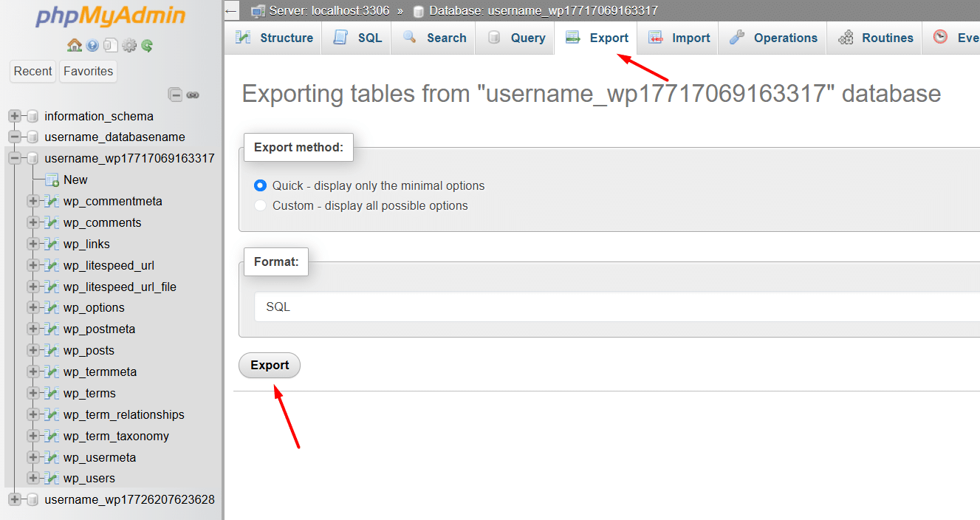The height and width of the screenshot is (520, 980).
Task: Open the SQL tab
Action: tap(357, 38)
